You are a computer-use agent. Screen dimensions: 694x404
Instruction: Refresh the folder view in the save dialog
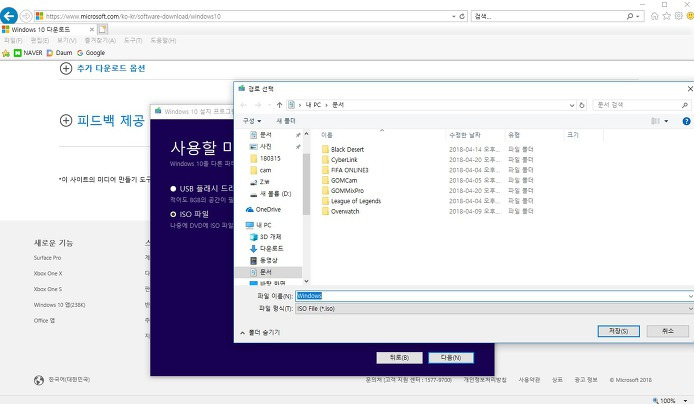(582, 105)
